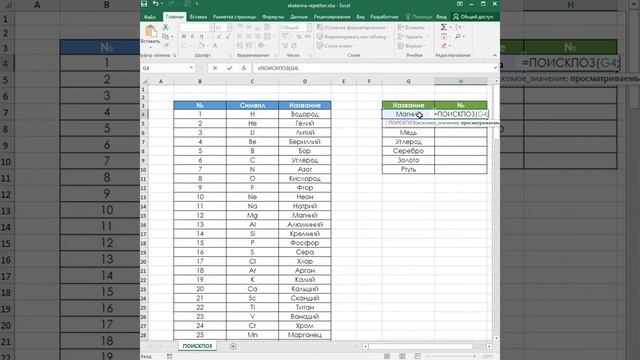Switch to Page Layout view icon in status bar
The height and width of the screenshot is (360, 640).
(402, 356)
